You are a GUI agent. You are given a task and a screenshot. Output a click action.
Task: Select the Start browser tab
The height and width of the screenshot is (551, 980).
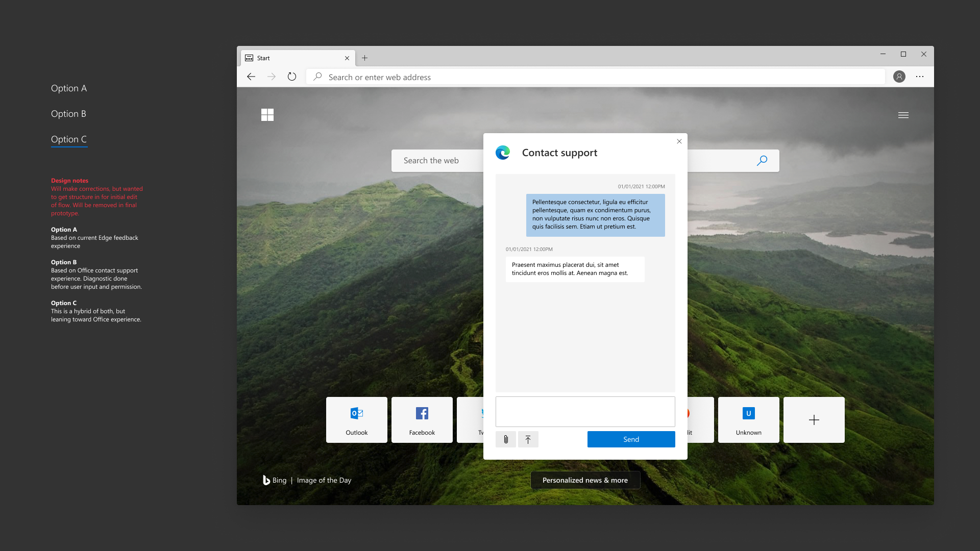298,58
